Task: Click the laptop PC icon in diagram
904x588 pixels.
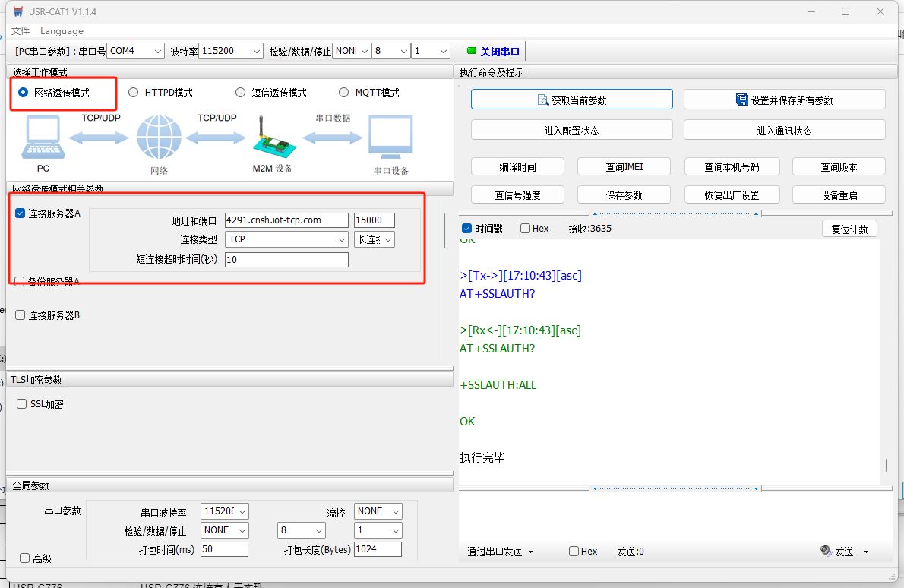Action: click(x=43, y=137)
